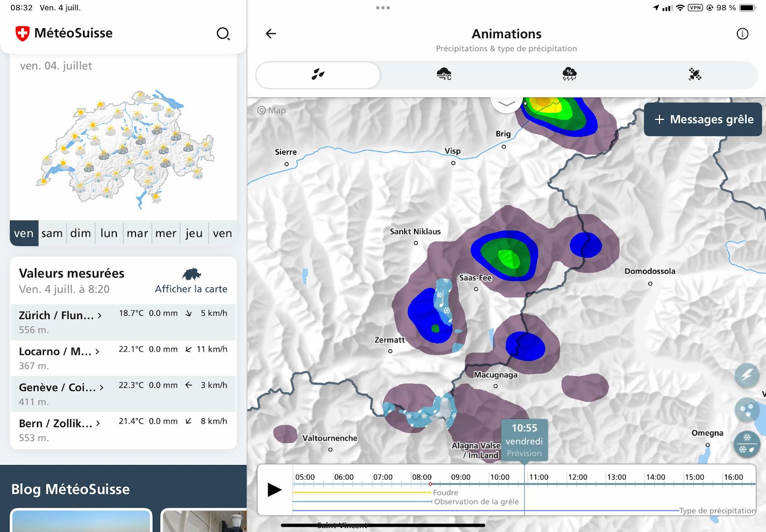Tap the MétéoSuisse shield logo
Viewport: 766px width, 532px height.
click(23, 33)
